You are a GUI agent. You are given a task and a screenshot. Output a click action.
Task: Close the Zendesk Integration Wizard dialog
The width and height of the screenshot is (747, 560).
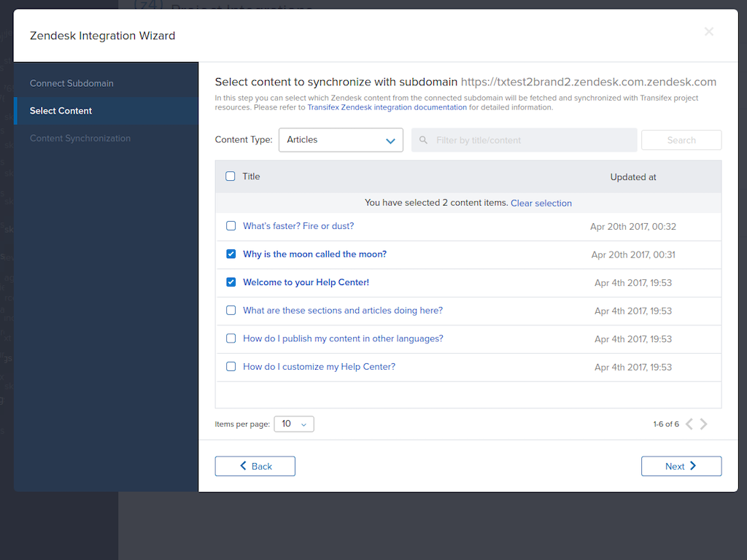708,31
